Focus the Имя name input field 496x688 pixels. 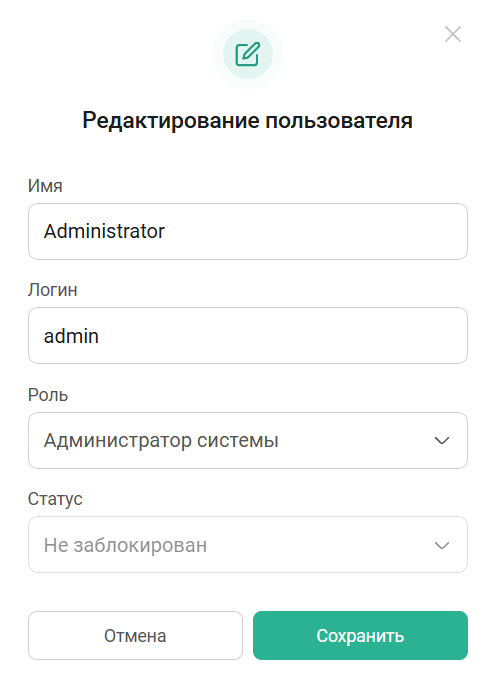(x=248, y=231)
